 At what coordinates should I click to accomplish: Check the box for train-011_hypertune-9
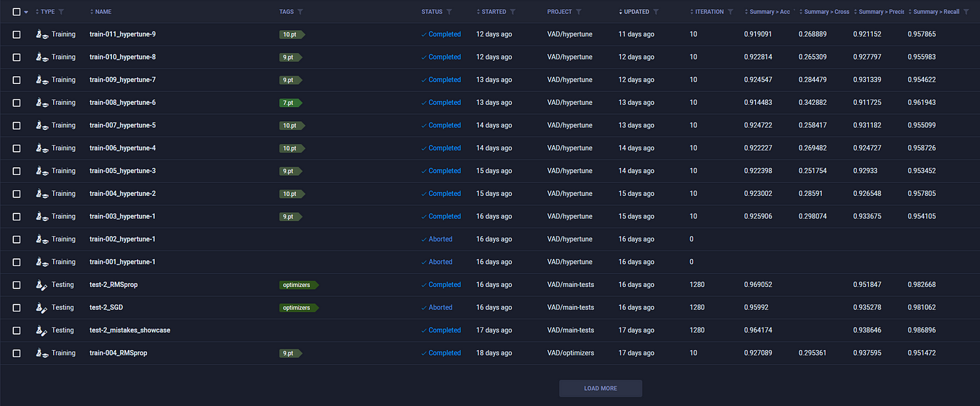tap(17, 34)
